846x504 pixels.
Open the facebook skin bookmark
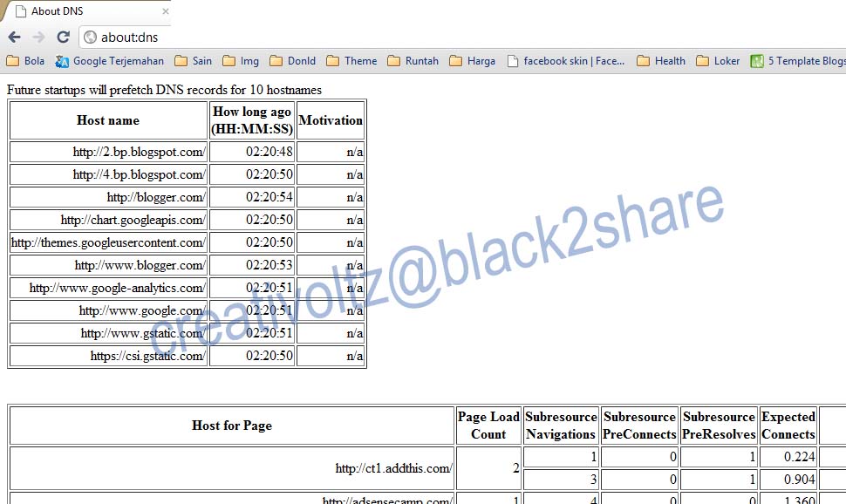(x=565, y=61)
